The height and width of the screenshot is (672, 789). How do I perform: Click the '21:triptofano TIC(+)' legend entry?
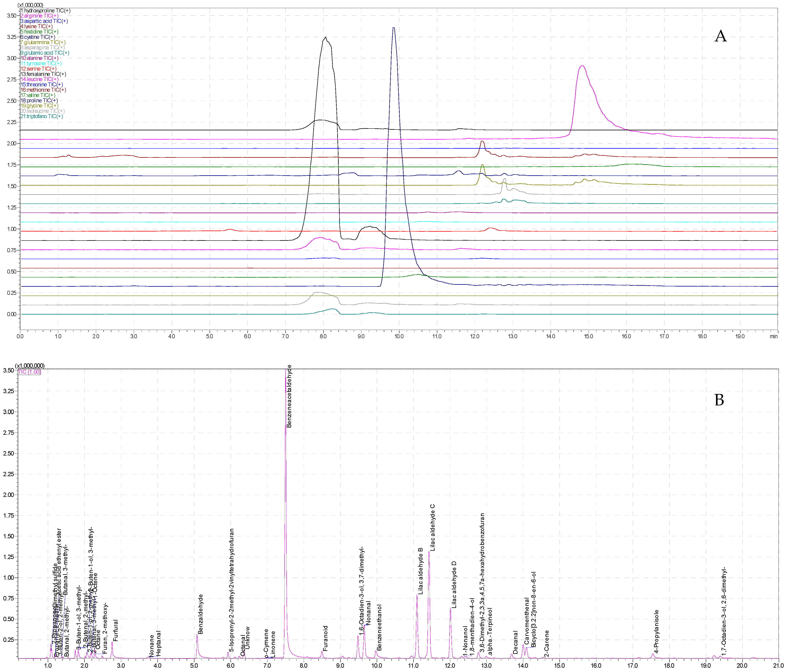point(42,117)
